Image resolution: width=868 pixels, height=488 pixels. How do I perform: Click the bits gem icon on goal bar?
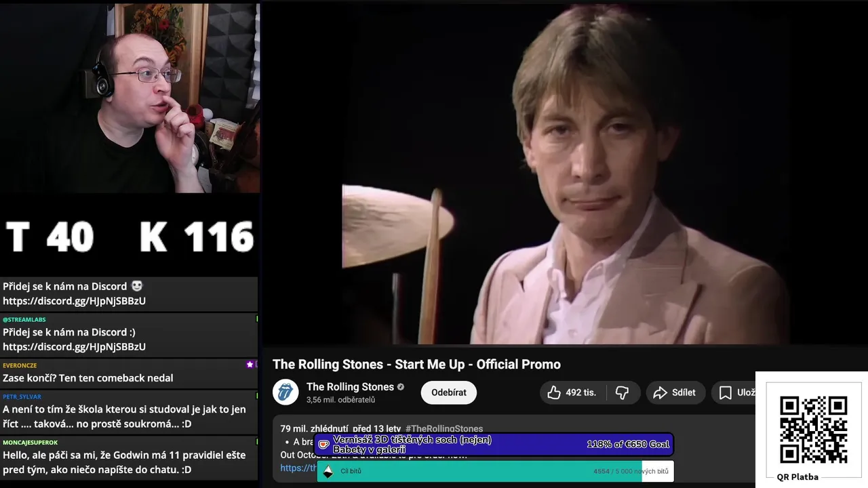click(x=328, y=471)
